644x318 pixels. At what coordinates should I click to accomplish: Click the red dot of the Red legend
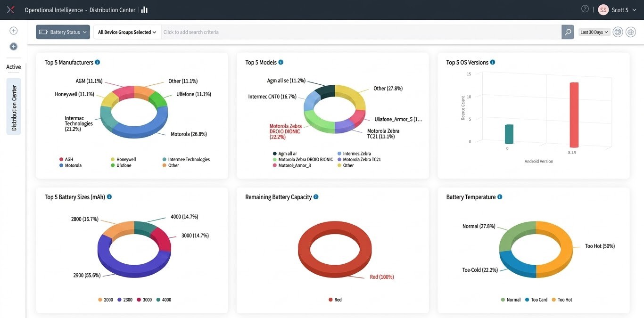330,300
